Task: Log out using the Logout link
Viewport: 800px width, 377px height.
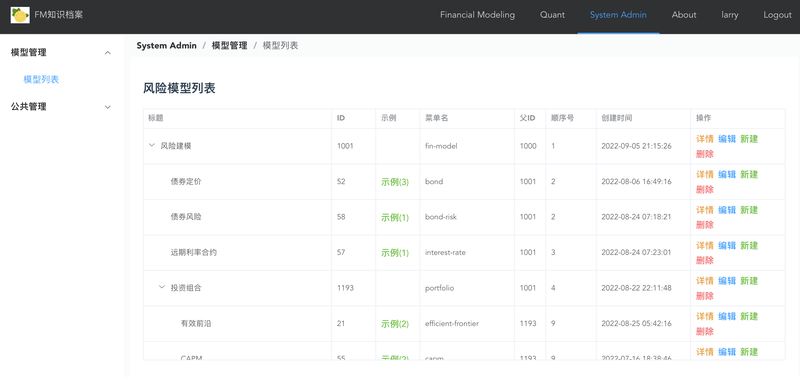Action: pos(778,15)
